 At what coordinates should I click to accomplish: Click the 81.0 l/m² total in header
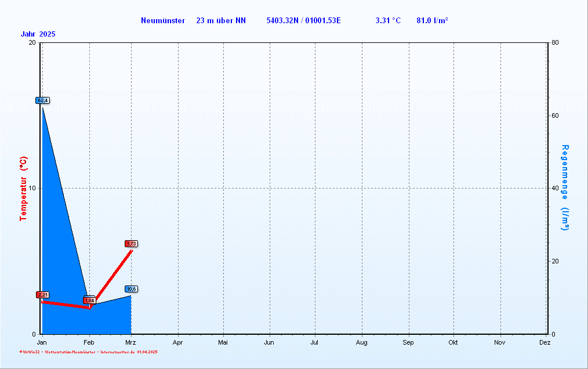pyautogui.click(x=432, y=21)
